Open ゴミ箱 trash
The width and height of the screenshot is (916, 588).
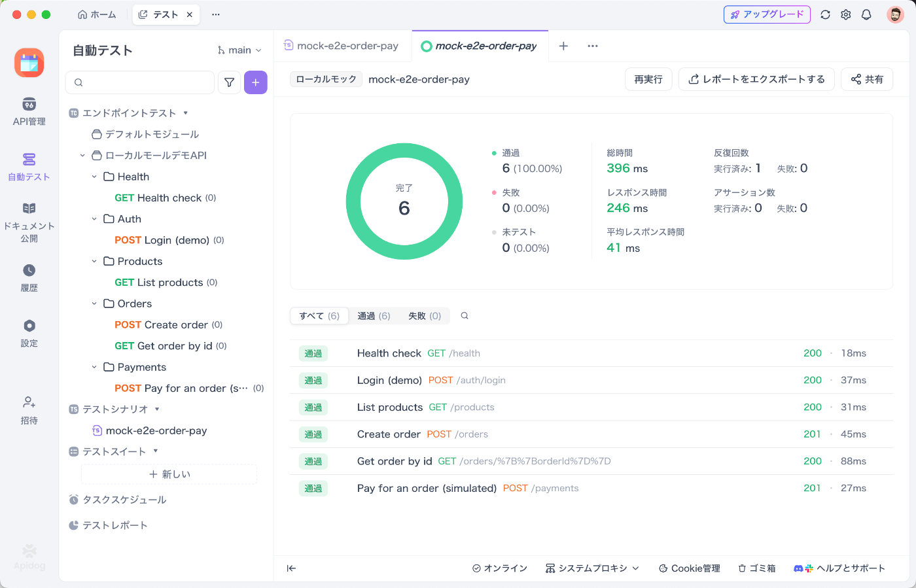coord(757,568)
